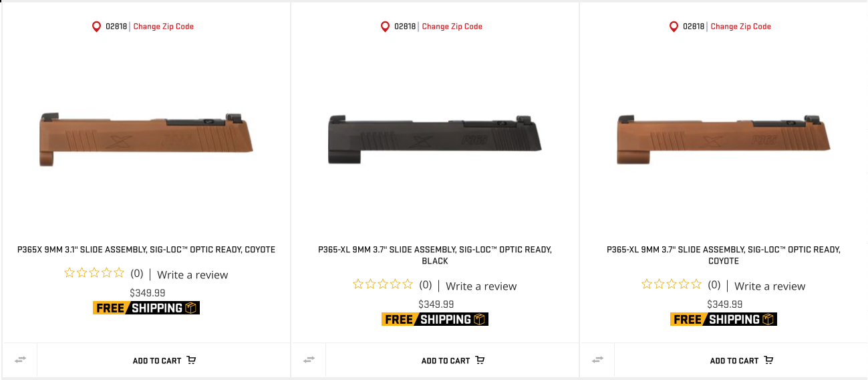View the black P365-XL slide image
The width and height of the screenshot is (868, 380).
point(435,138)
